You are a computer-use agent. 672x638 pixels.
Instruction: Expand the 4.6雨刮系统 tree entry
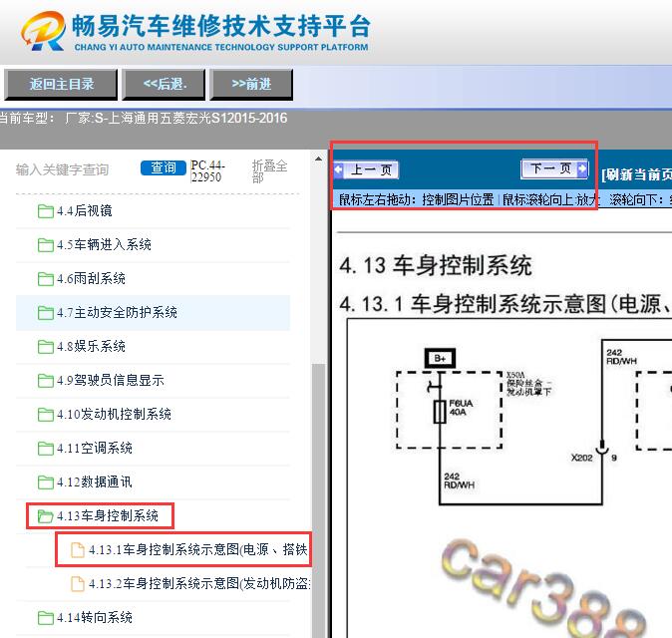[91, 278]
